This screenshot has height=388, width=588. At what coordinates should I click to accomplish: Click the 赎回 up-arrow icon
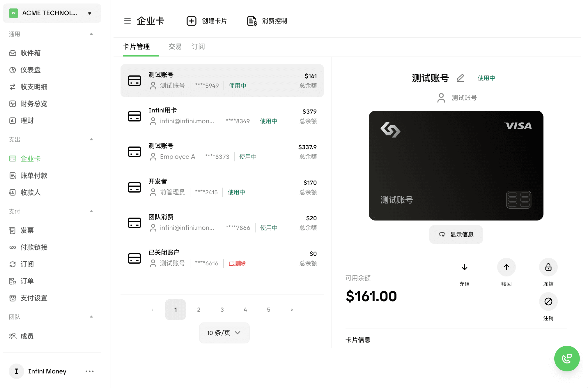506,267
